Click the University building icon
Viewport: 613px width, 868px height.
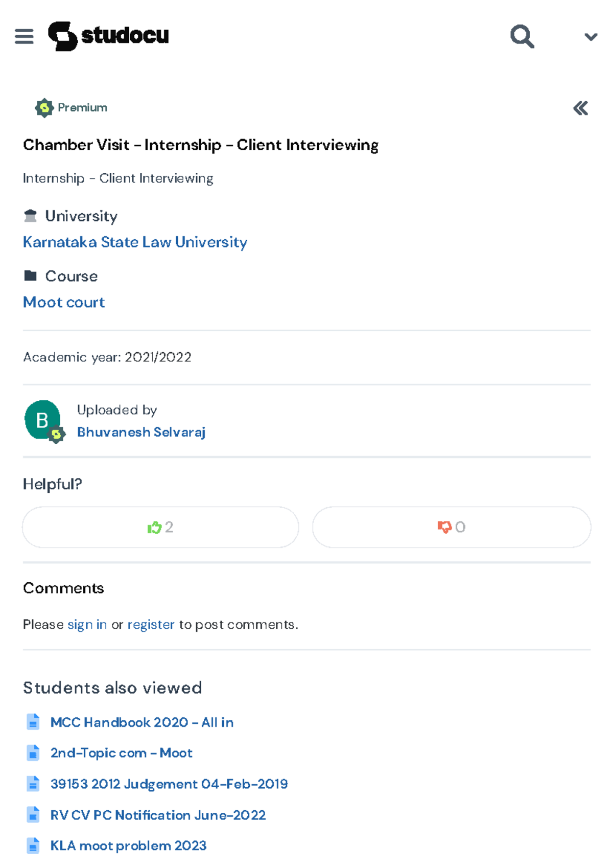31,215
